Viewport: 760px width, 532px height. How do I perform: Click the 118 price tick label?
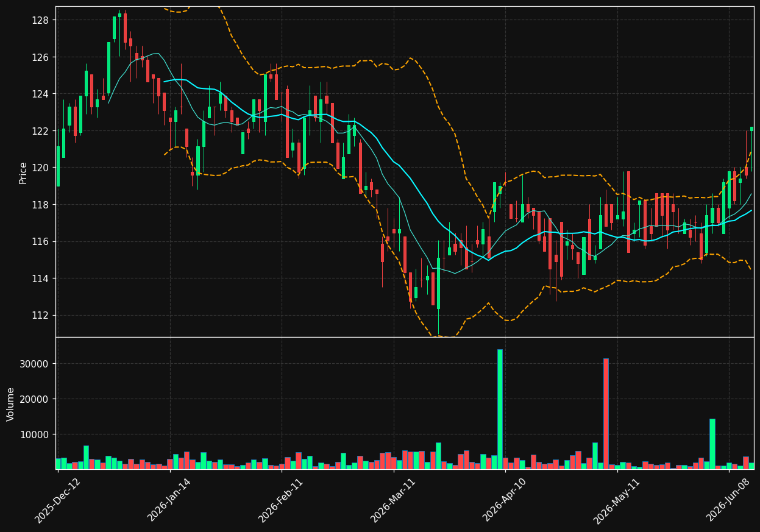click(41, 205)
